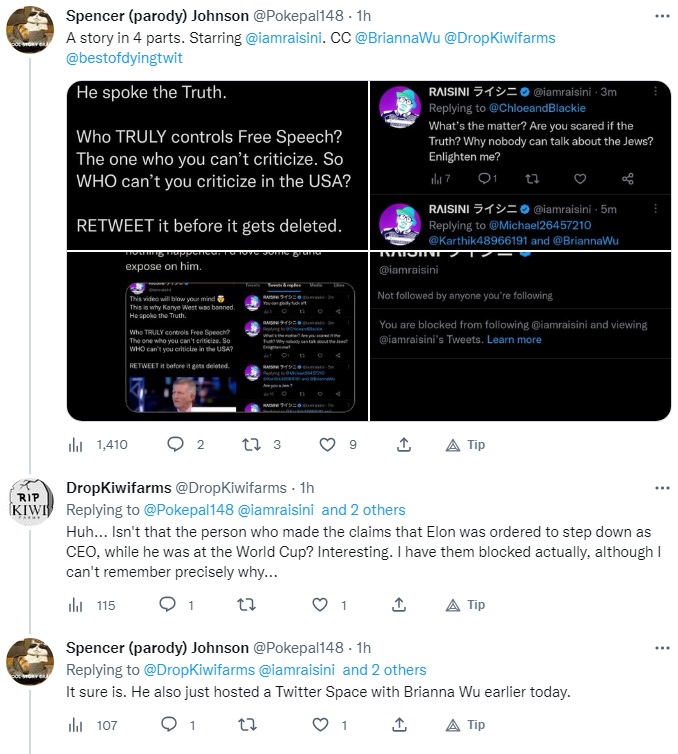The image size is (678, 754).
Task: Retweet the tweet with 3 retweets
Action: click(251, 445)
